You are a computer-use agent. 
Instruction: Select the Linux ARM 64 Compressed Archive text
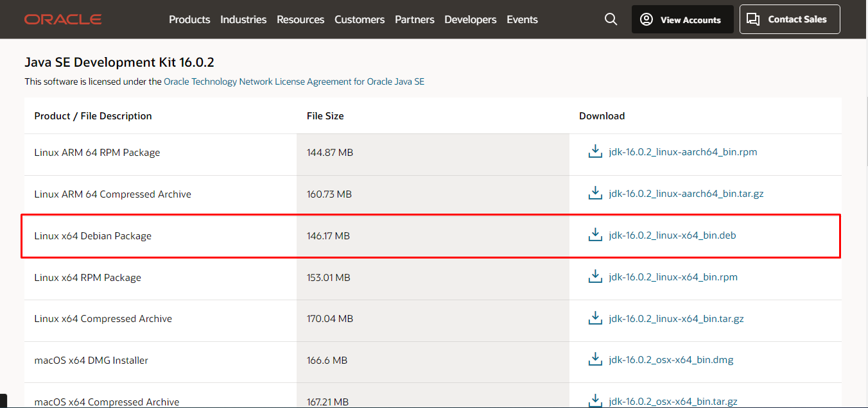click(112, 194)
